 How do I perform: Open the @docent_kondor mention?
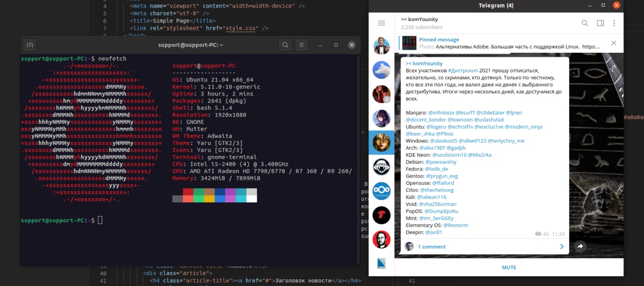pos(427,120)
